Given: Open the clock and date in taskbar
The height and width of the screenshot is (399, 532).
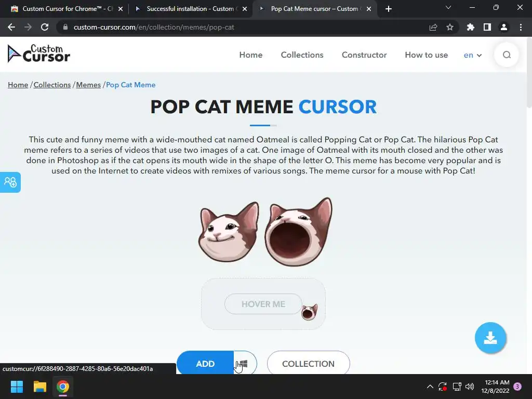Looking at the screenshot, I should 495,387.
